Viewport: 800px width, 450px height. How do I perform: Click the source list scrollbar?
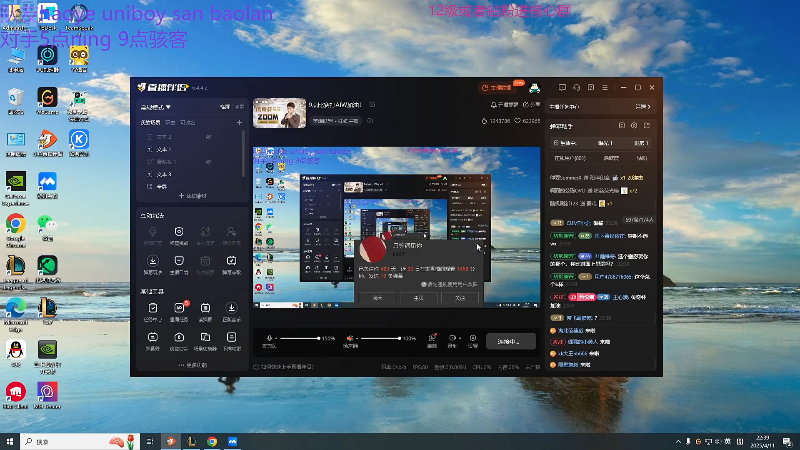(243, 153)
